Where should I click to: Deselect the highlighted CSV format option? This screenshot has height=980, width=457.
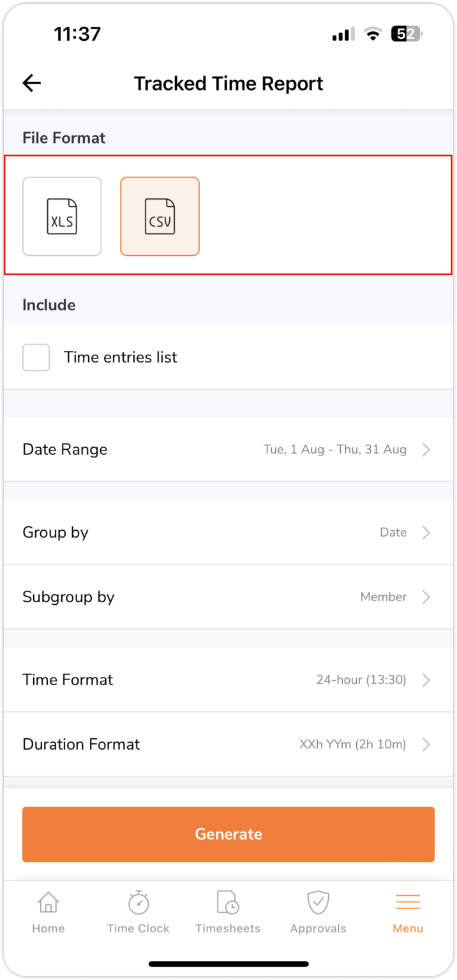click(160, 216)
